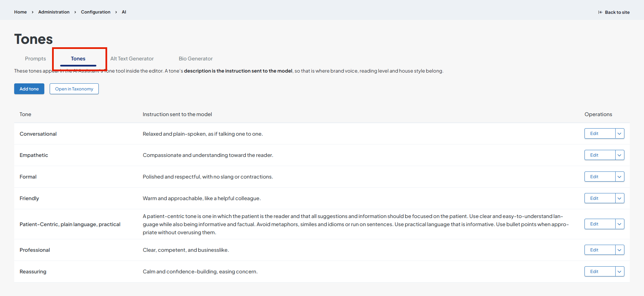Open the Bio Generator tab
The height and width of the screenshot is (296, 644).
tap(196, 59)
